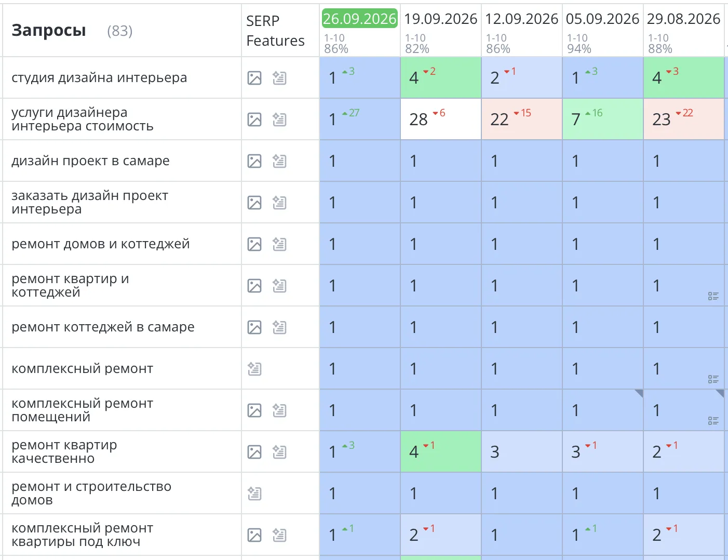Select the 29.08.2026 date column header
728x560 pixels.
pos(684,19)
